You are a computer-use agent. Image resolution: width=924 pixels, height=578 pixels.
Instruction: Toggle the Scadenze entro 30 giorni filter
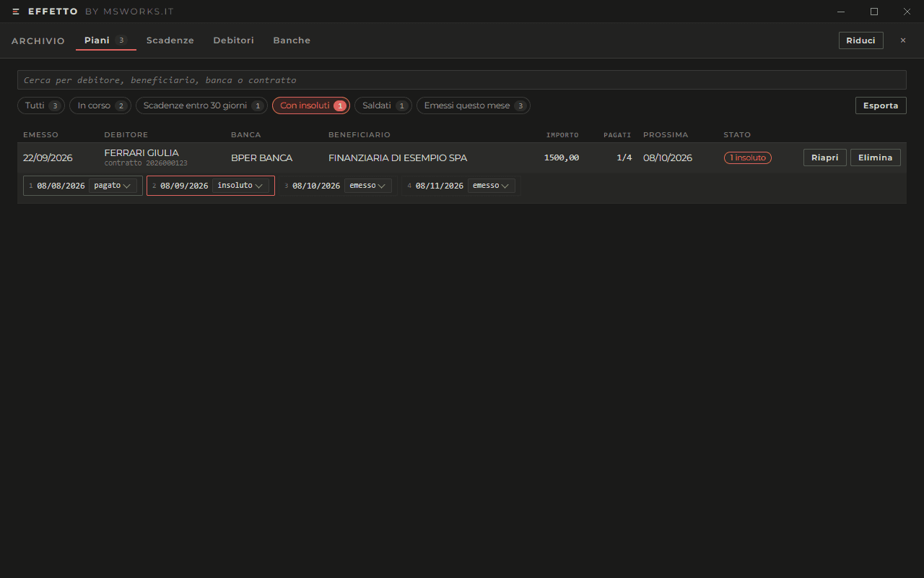point(202,105)
